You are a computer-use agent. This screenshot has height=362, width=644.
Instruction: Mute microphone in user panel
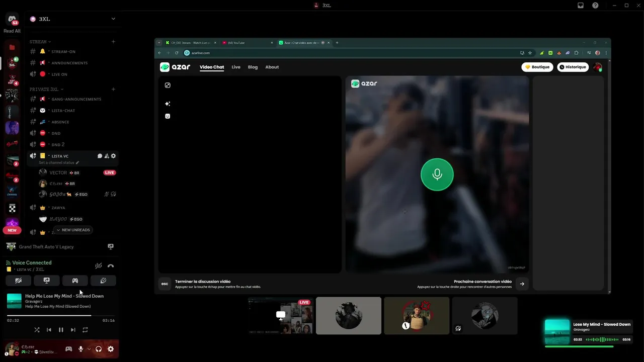pos(80,349)
